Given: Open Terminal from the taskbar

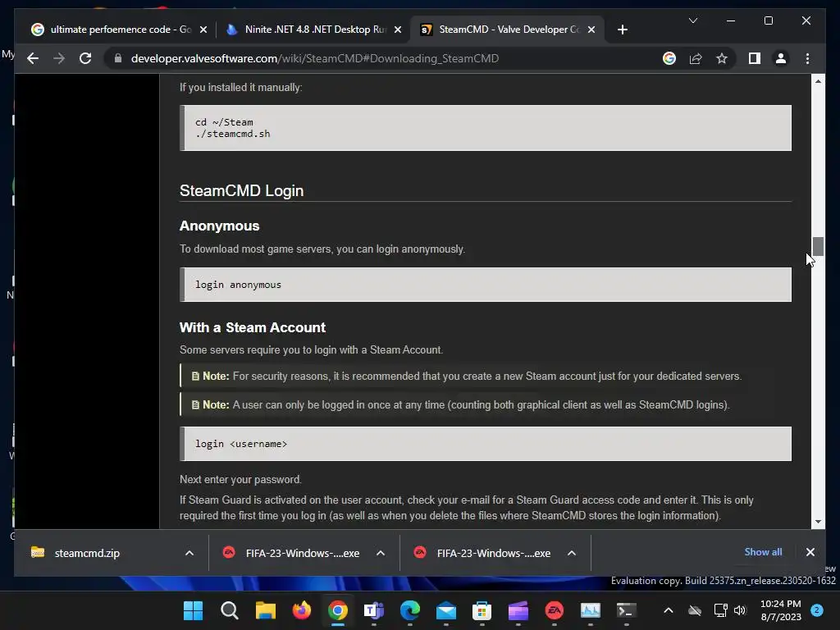Looking at the screenshot, I should (626, 610).
